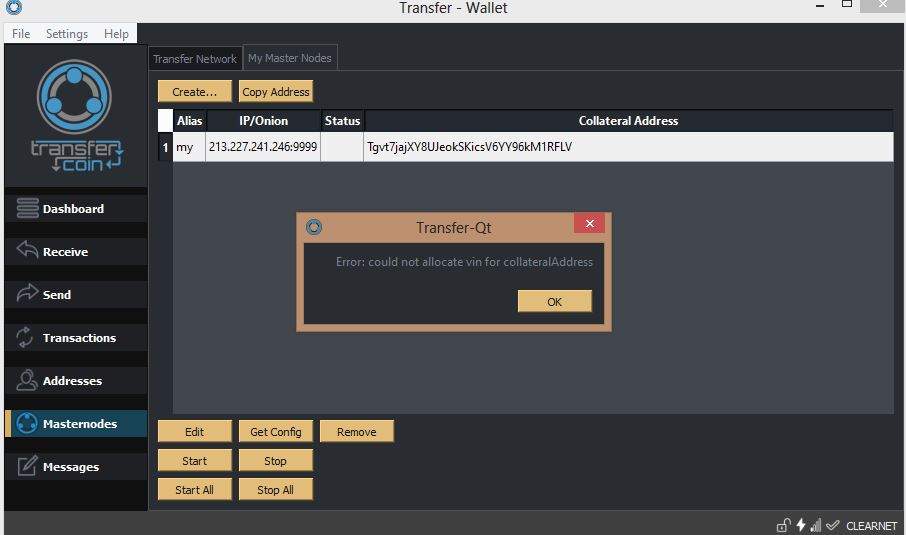Screen dimensions: 906x535
Task: Select the 'my' alias cell
Action: pos(189,147)
